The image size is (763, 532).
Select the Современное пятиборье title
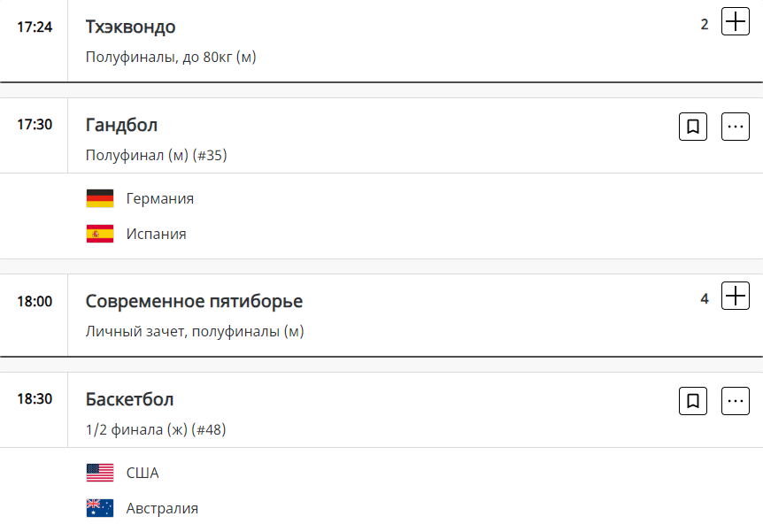194,301
